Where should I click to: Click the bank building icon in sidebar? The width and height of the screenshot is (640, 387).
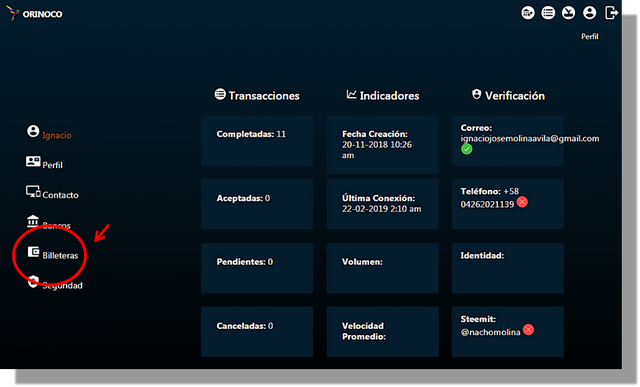tap(33, 221)
